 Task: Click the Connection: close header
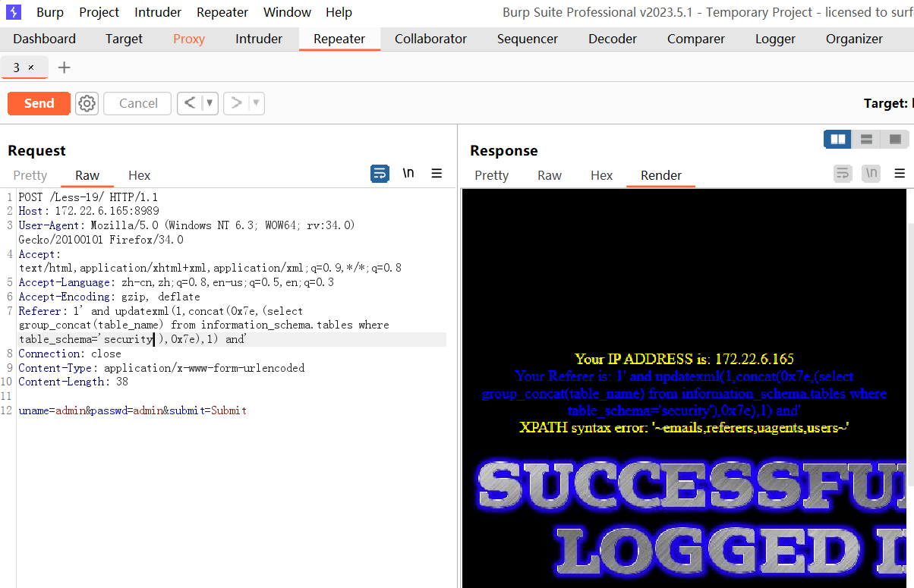coord(70,354)
